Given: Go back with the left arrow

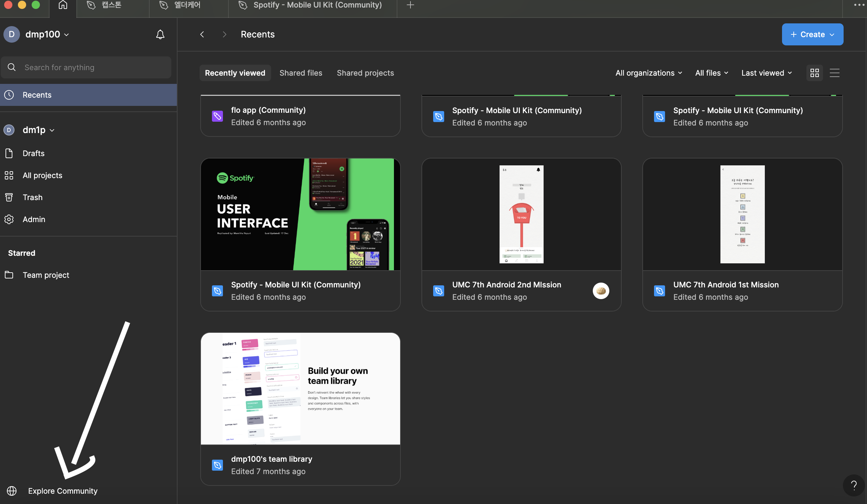Looking at the screenshot, I should click(x=202, y=34).
